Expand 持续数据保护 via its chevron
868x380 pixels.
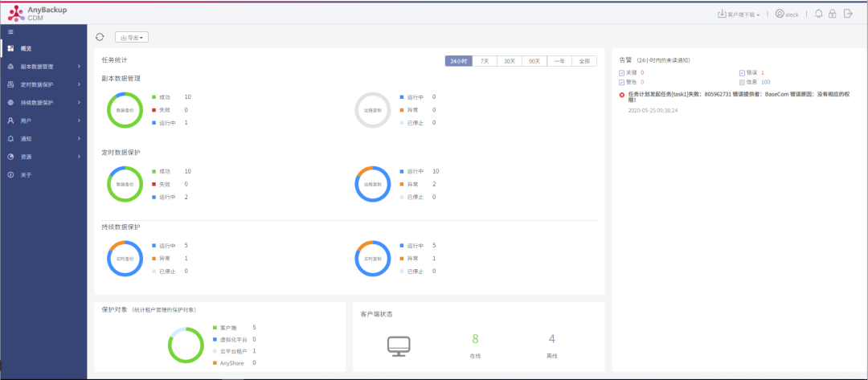point(79,103)
